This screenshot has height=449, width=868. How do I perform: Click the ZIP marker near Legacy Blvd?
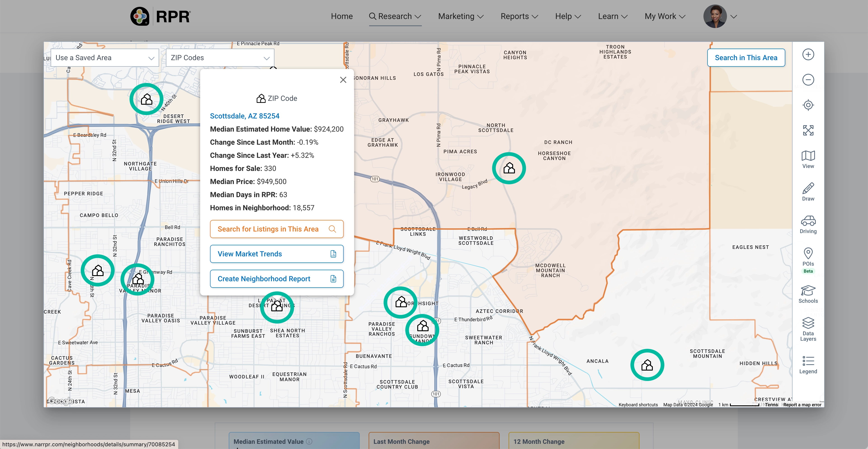[509, 168]
